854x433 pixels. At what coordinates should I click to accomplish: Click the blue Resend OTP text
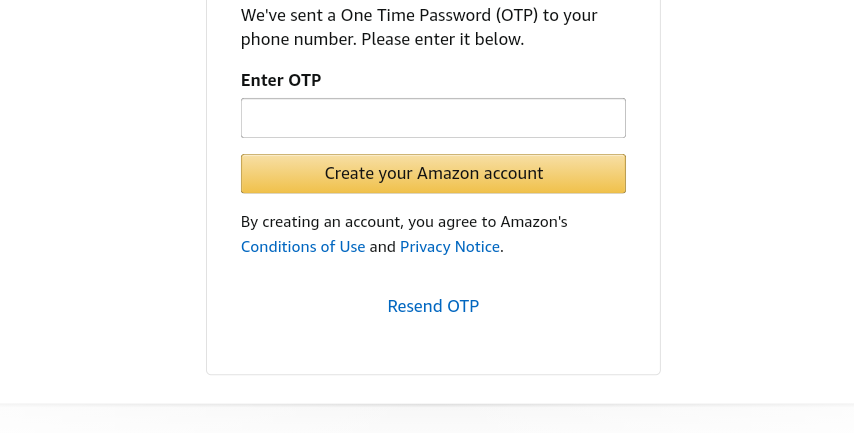point(433,306)
